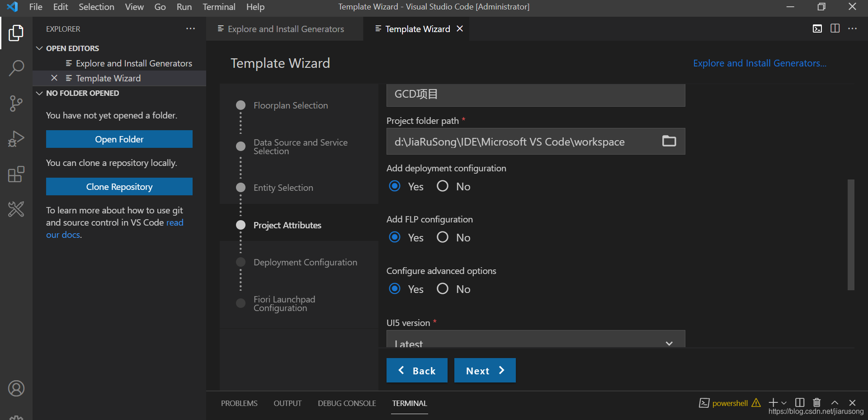Open new terminal profile dropdown arrow
The height and width of the screenshot is (420, 868).
click(x=784, y=403)
